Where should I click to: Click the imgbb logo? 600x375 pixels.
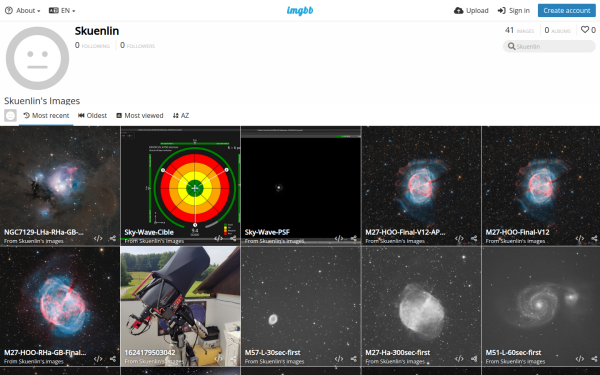(x=300, y=11)
